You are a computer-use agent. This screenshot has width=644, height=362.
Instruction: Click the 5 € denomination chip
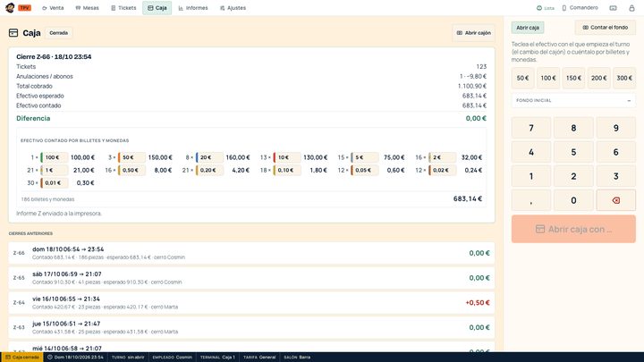click(364, 157)
